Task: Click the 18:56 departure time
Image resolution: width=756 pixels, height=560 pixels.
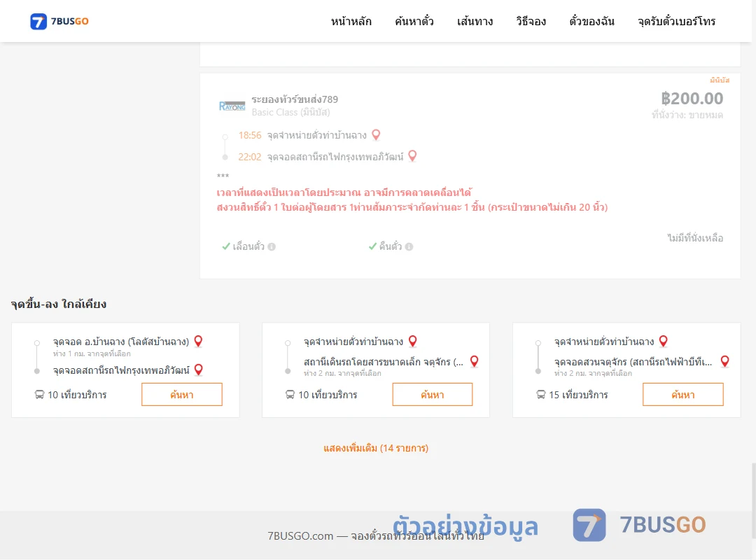Action: [x=250, y=136]
